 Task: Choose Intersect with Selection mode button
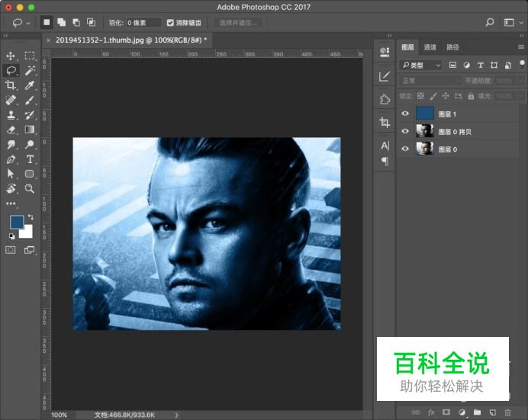pos(91,23)
